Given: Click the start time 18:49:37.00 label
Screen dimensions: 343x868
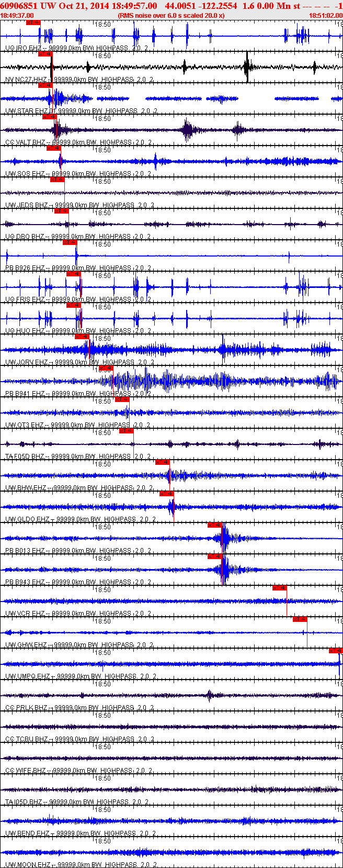Looking at the screenshot, I should pos(17,16).
